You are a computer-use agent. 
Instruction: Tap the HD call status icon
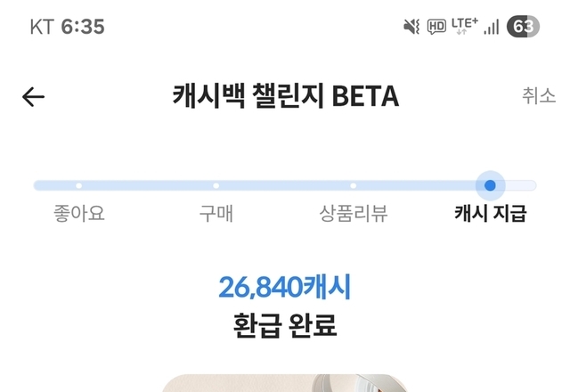[436, 27]
